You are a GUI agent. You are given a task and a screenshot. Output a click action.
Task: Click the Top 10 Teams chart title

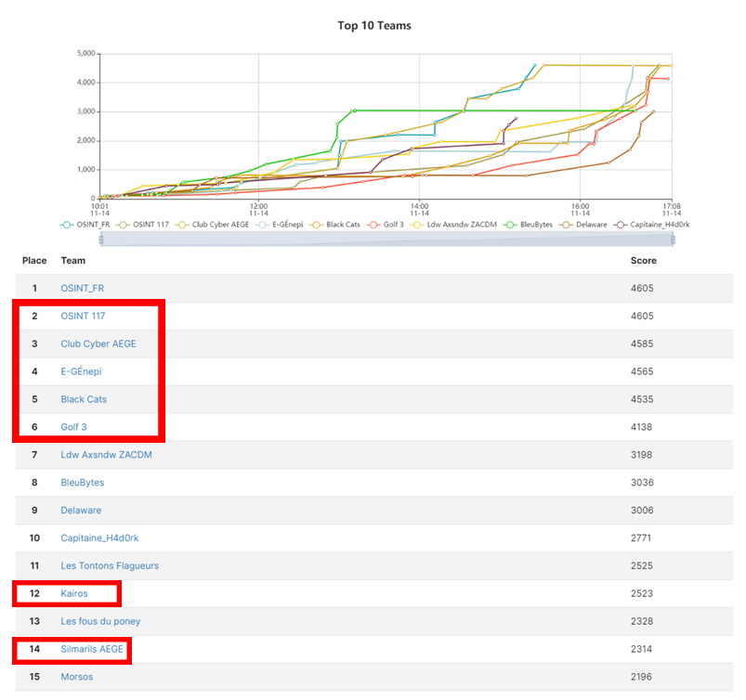pos(374,26)
